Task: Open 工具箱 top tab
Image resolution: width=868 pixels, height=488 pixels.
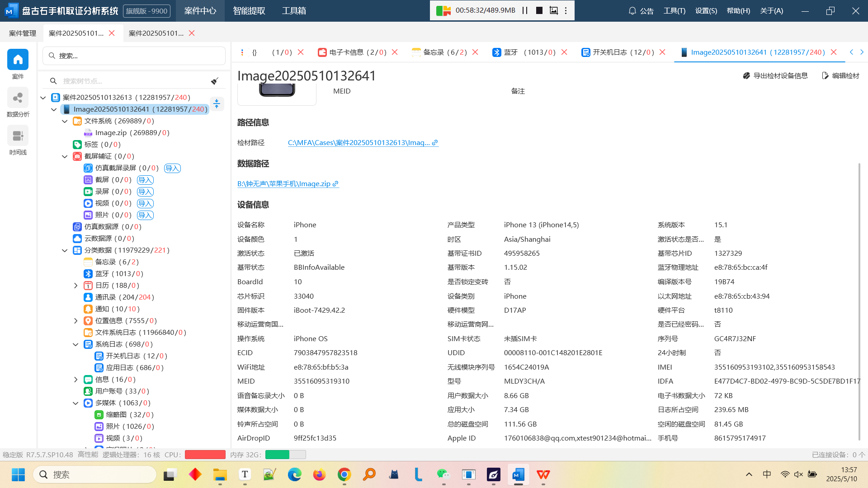Action: click(x=294, y=11)
